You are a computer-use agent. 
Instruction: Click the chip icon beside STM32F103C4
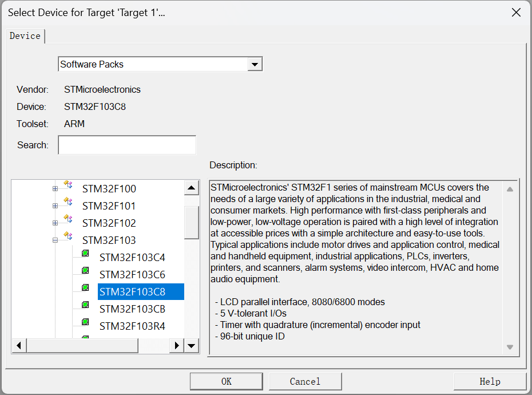(x=85, y=253)
